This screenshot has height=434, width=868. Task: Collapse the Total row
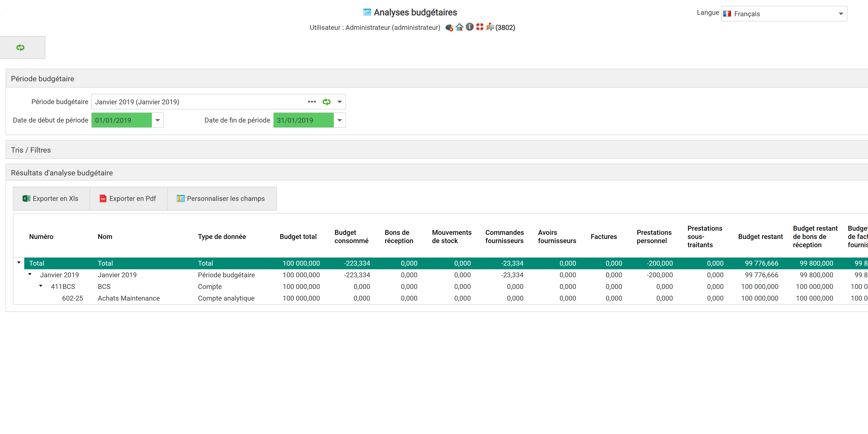[19, 262]
